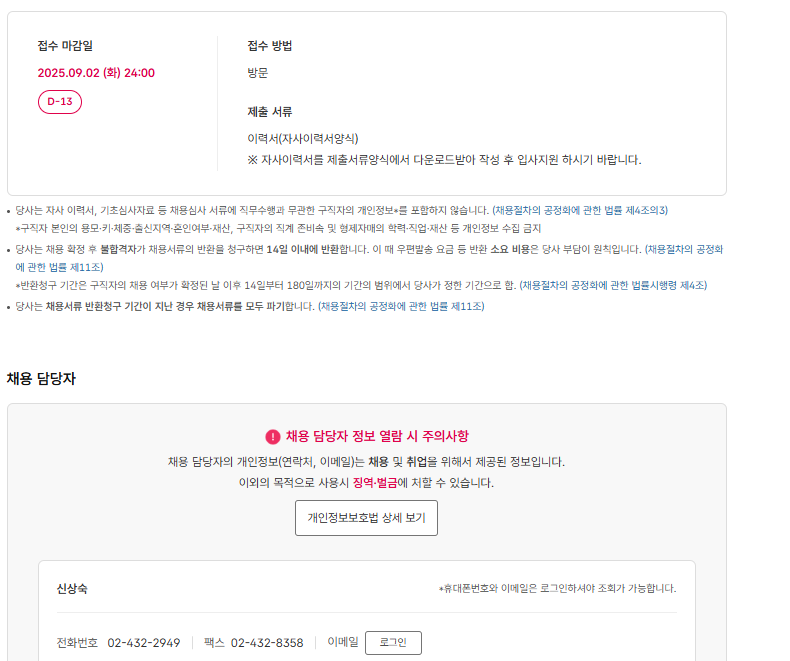Click the phone number 02-432-2949
Image resolution: width=790 pixels, height=661 pixels.
point(144,643)
